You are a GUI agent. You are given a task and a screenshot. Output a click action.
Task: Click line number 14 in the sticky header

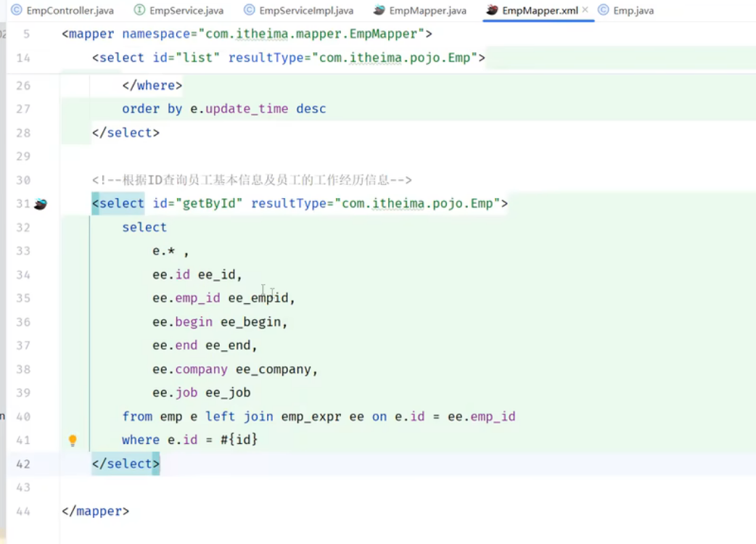(x=23, y=58)
